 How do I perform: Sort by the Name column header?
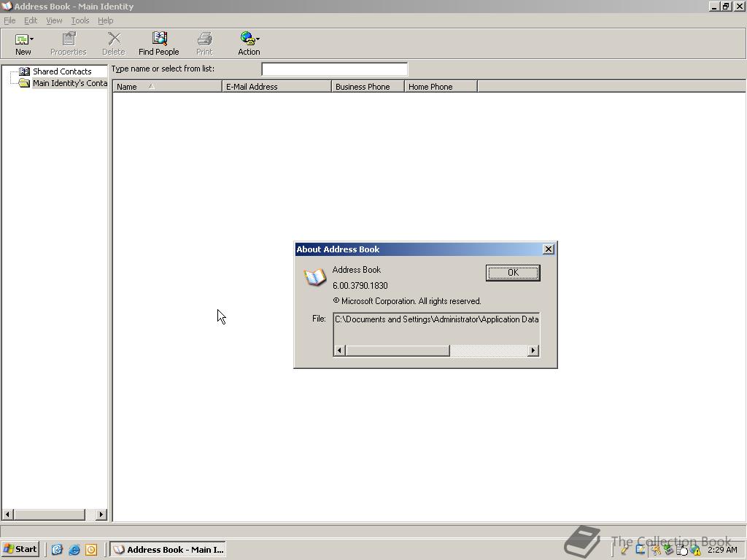pos(167,87)
